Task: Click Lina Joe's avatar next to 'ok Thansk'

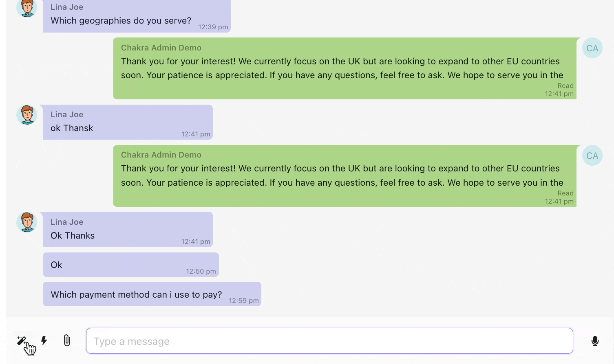Action: tap(26, 114)
